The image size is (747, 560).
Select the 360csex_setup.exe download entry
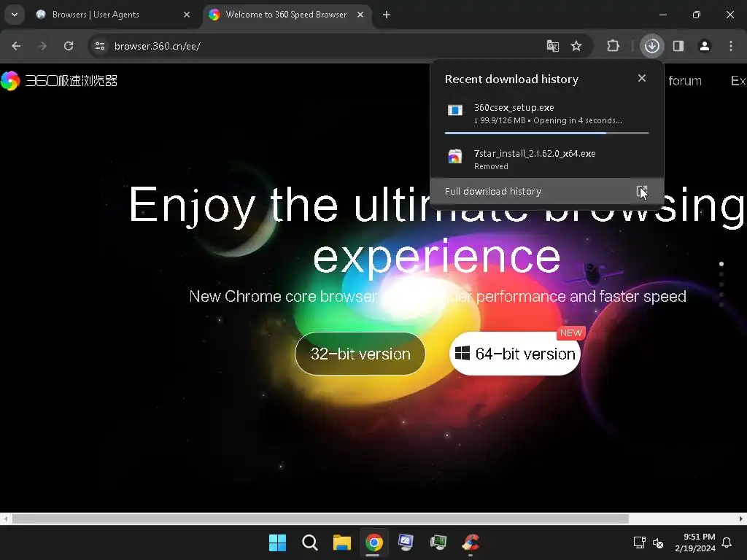pos(547,114)
